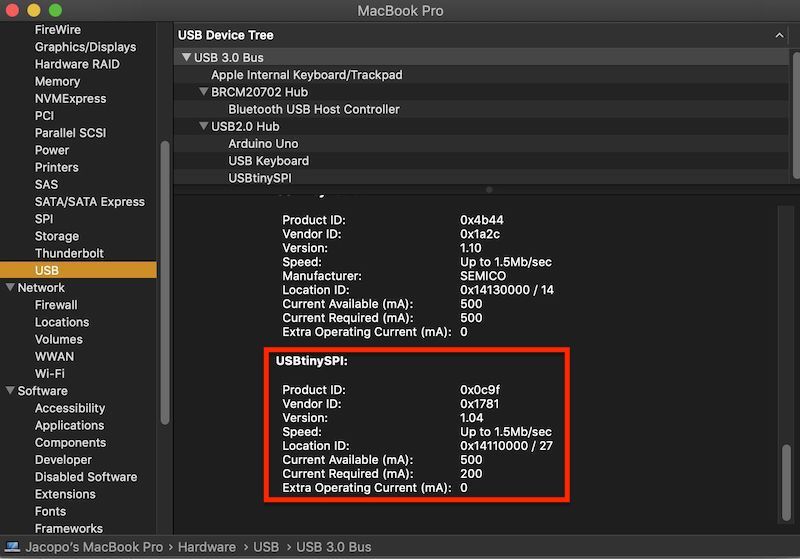
Task: Select the 0x14110000 / 27 Location ID
Action: click(506, 446)
